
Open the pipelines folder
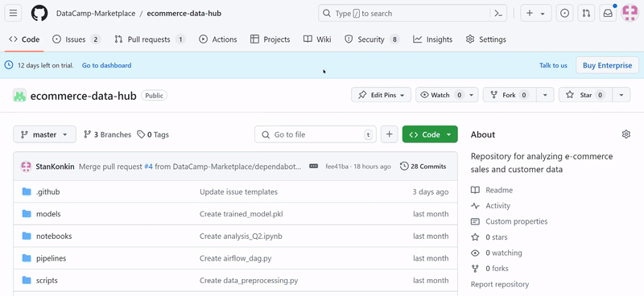pos(51,258)
